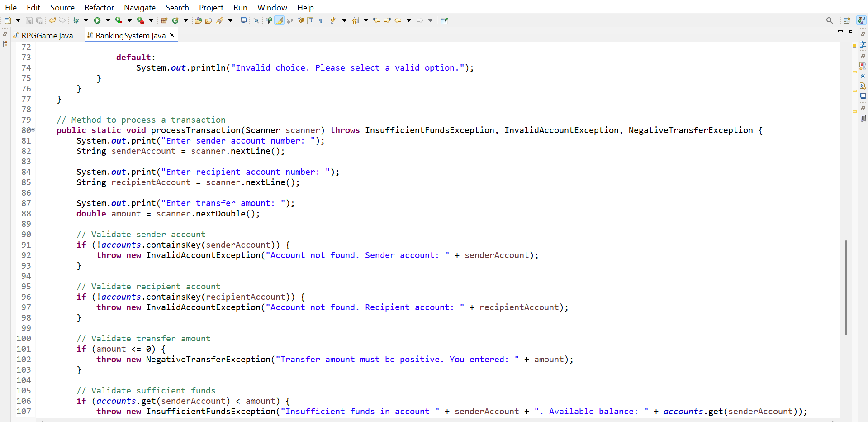
Task: Launch Coverage run icon
Action: point(119,20)
